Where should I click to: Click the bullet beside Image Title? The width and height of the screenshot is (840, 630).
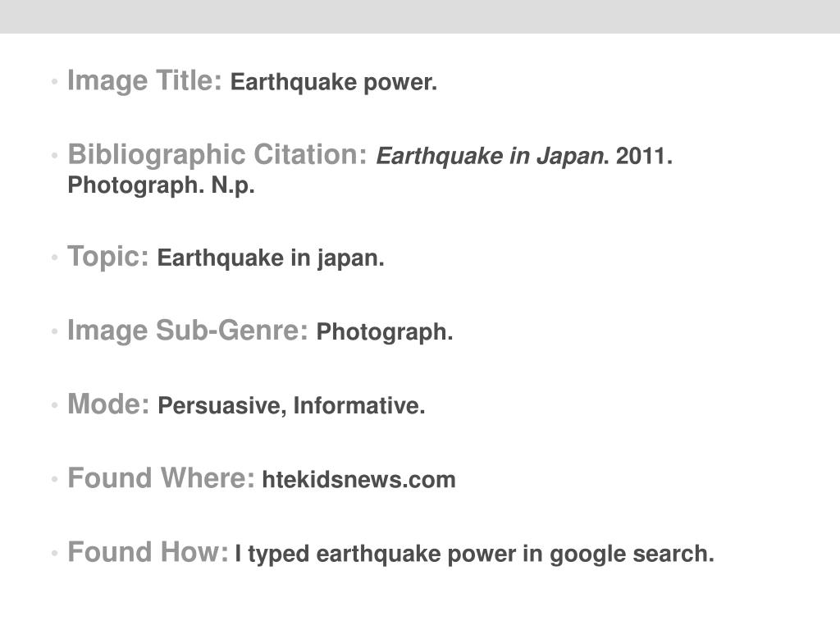54,82
